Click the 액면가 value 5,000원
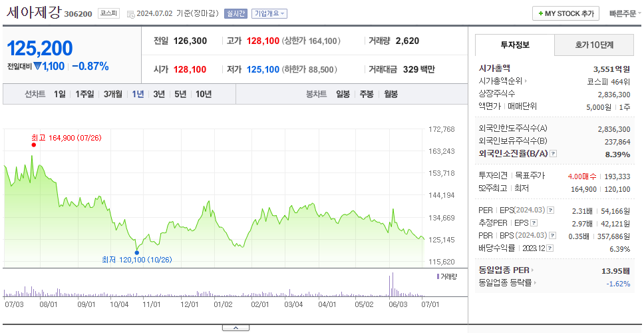The image size is (644, 333). [x=599, y=107]
